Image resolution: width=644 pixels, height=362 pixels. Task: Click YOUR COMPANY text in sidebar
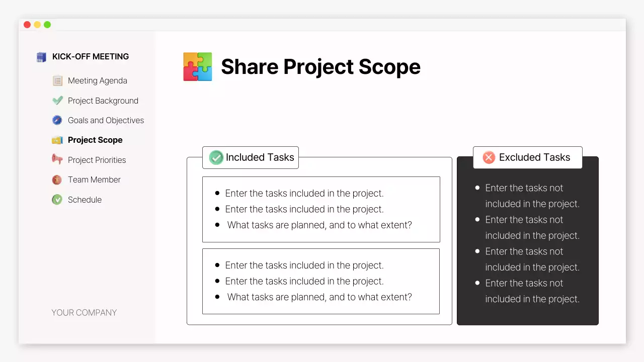click(84, 313)
